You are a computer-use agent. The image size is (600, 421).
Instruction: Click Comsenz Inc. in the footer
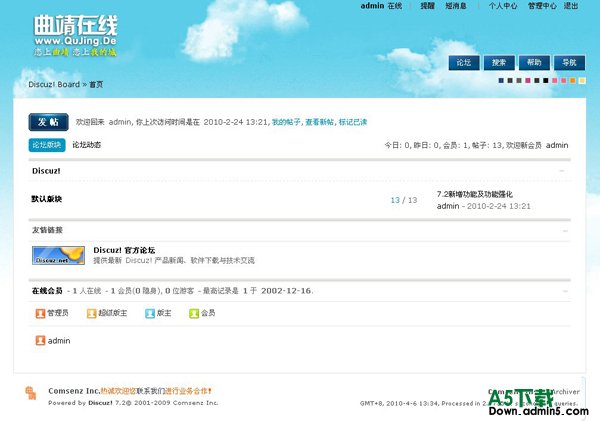pos(74,391)
